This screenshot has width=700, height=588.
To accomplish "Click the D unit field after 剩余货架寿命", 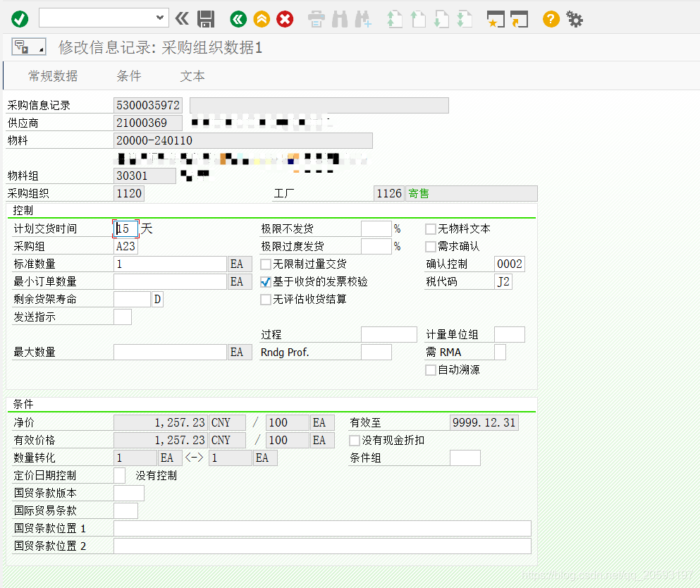I will coord(158,299).
